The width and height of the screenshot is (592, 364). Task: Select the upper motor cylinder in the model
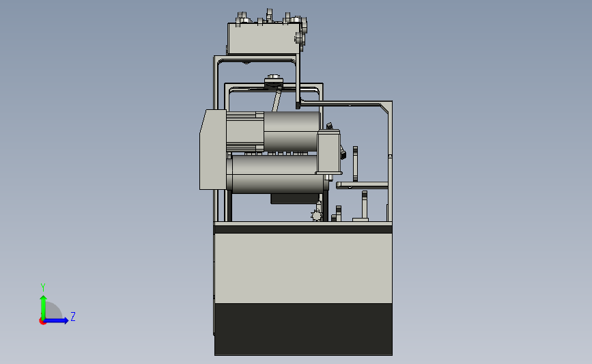[x=291, y=131]
